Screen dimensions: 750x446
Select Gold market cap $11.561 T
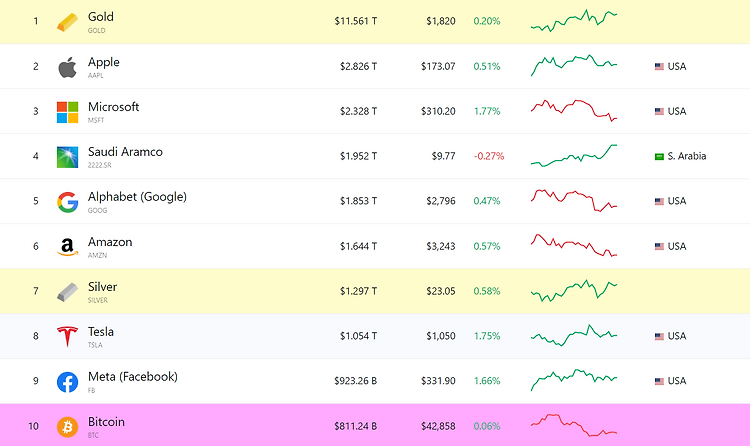point(355,21)
